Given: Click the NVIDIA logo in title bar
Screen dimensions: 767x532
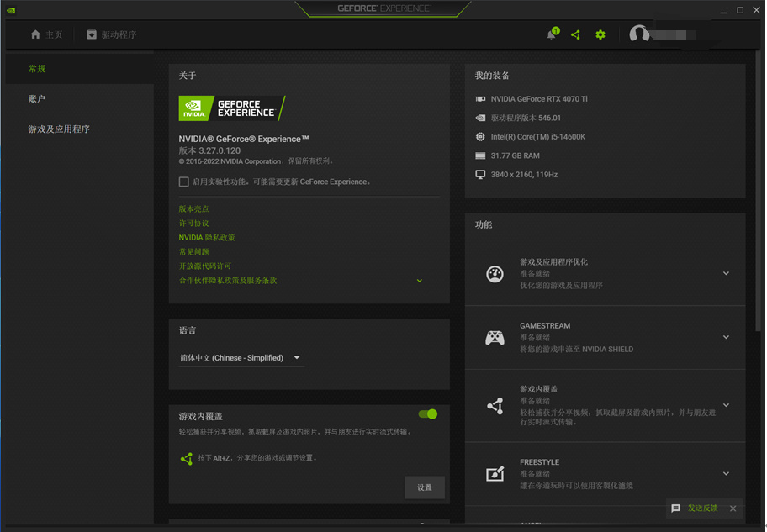Looking at the screenshot, I should pyautogui.click(x=11, y=10).
